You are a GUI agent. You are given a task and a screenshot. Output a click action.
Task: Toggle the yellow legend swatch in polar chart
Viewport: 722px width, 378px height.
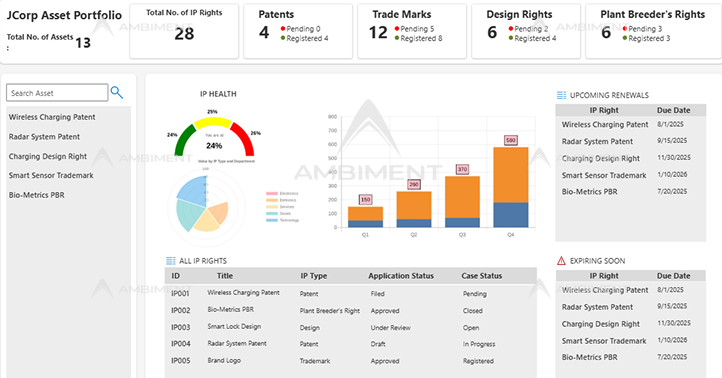pyautogui.click(x=272, y=207)
